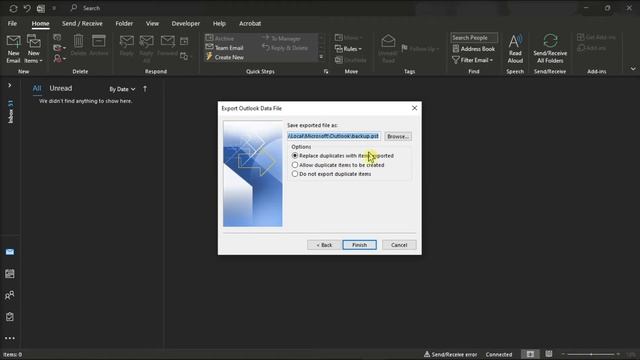Select the Home ribbon tab
640x360 pixels.
(x=40, y=24)
